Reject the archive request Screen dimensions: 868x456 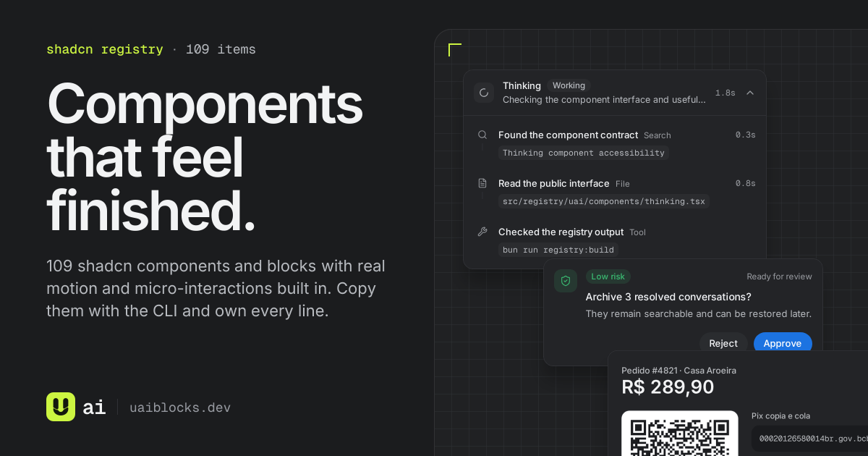tap(723, 343)
